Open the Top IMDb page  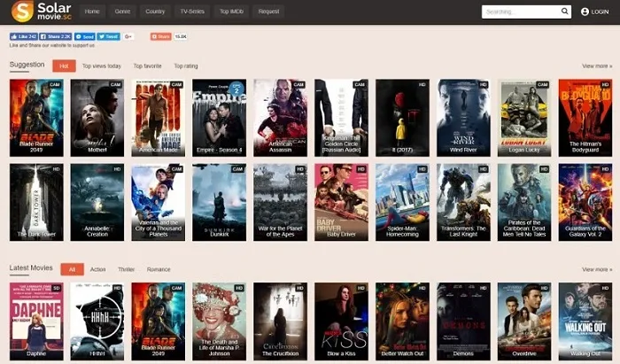coord(230,12)
